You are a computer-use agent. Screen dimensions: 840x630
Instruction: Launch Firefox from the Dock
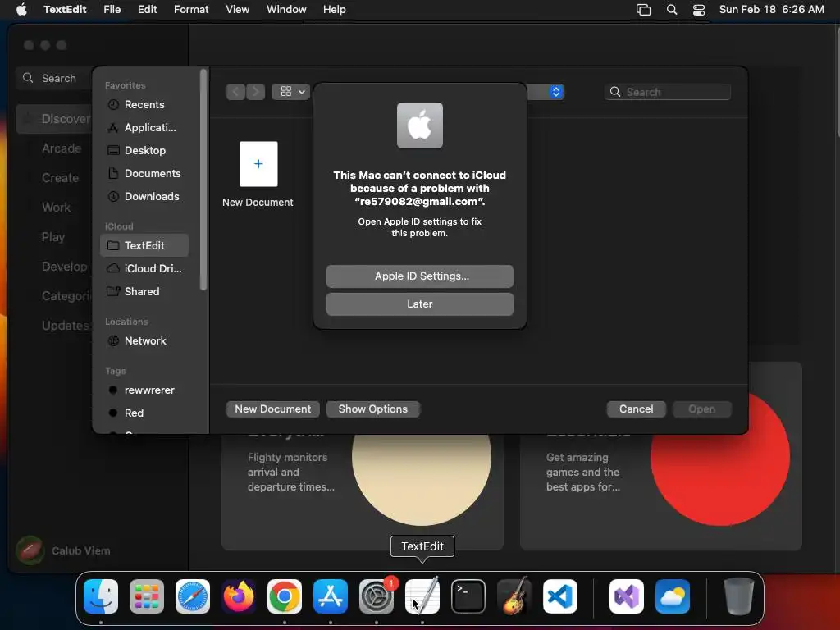coord(239,596)
